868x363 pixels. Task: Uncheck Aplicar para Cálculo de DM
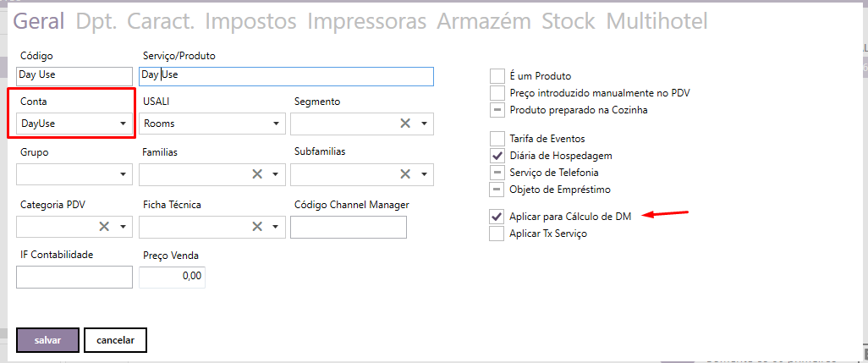pyautogui.click(x=497, y=217)
